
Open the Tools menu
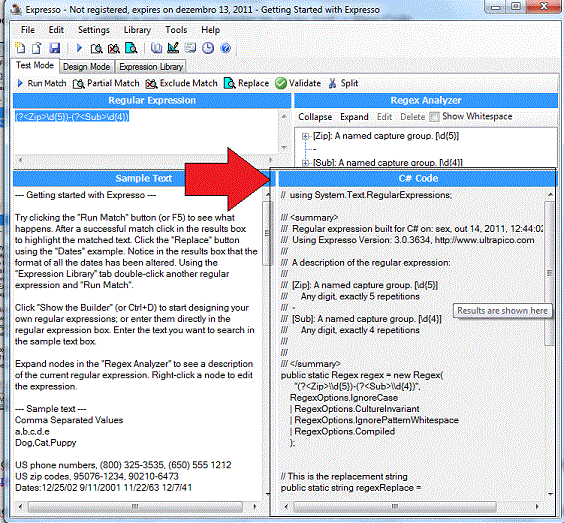click(x=176, y=30)
